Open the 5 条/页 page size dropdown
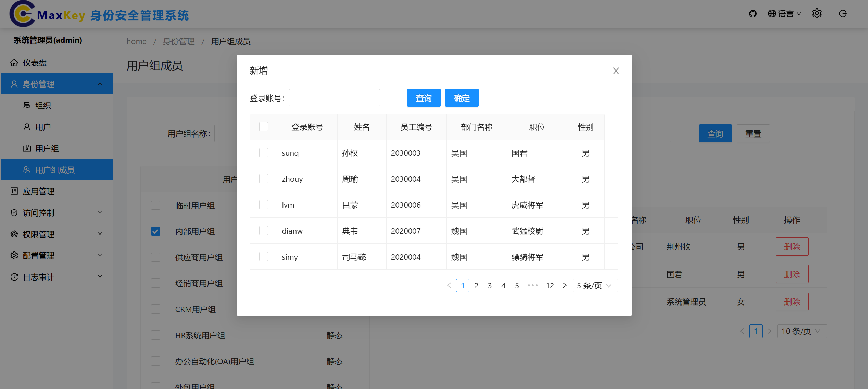The width and height of the screenshot is (868, 389). pyautogui.click(x=595, y=285)
